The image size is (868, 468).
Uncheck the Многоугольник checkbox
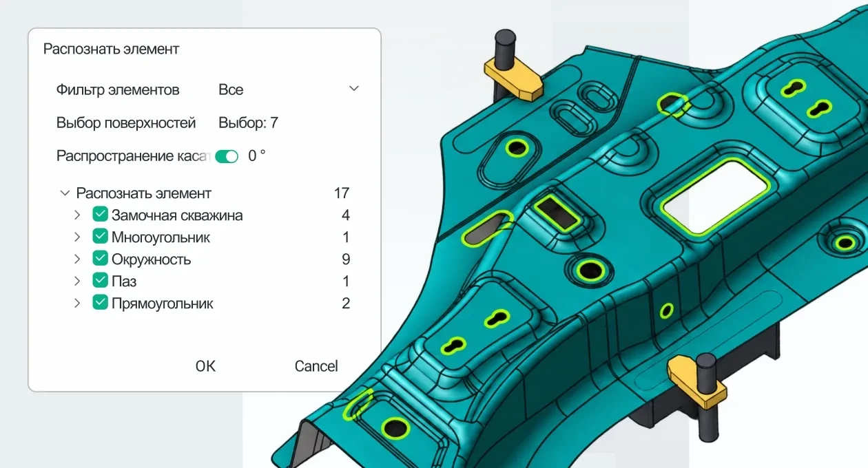click(100, 237)
